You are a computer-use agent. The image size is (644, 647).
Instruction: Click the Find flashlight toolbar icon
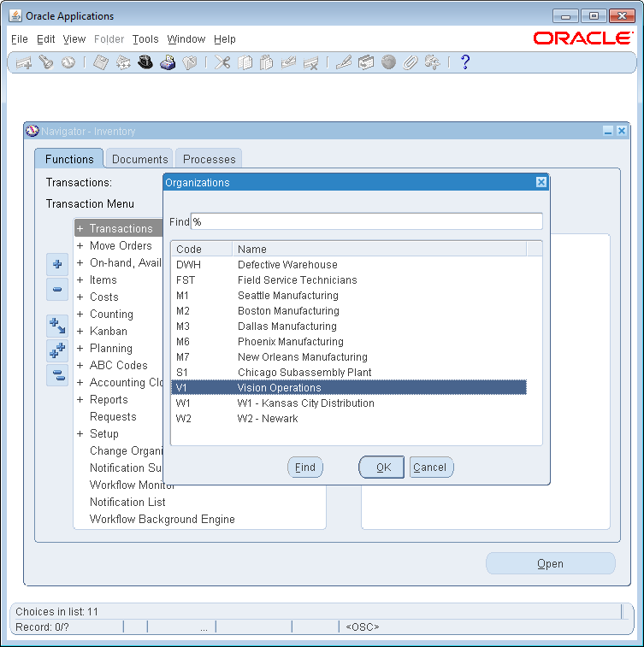[46, 62]
